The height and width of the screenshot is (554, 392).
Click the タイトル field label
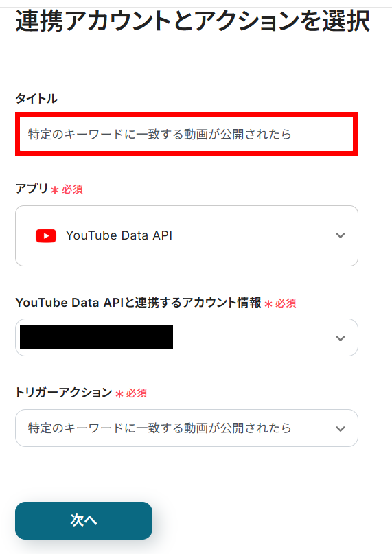pos(36,99)
